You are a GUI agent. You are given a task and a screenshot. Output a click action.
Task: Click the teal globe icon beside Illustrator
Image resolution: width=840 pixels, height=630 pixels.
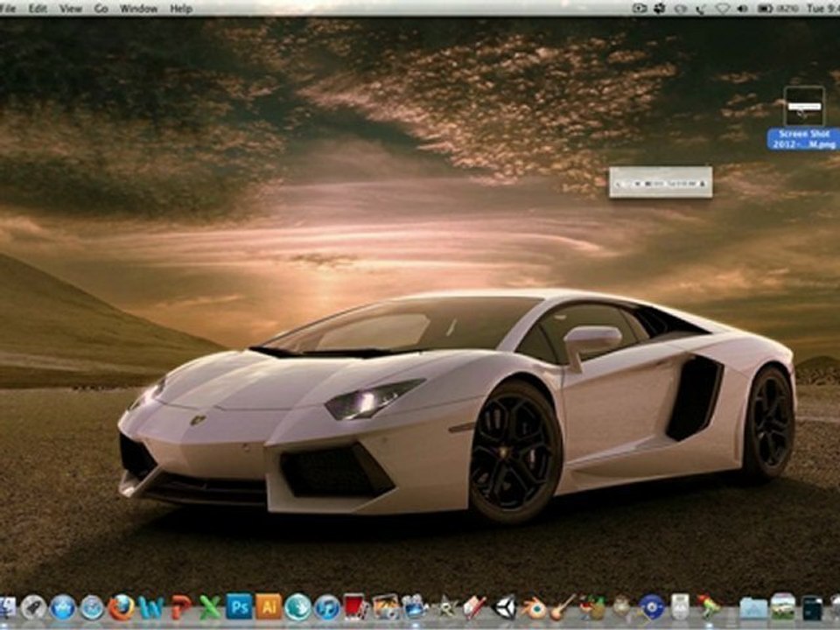pos(297,607)
